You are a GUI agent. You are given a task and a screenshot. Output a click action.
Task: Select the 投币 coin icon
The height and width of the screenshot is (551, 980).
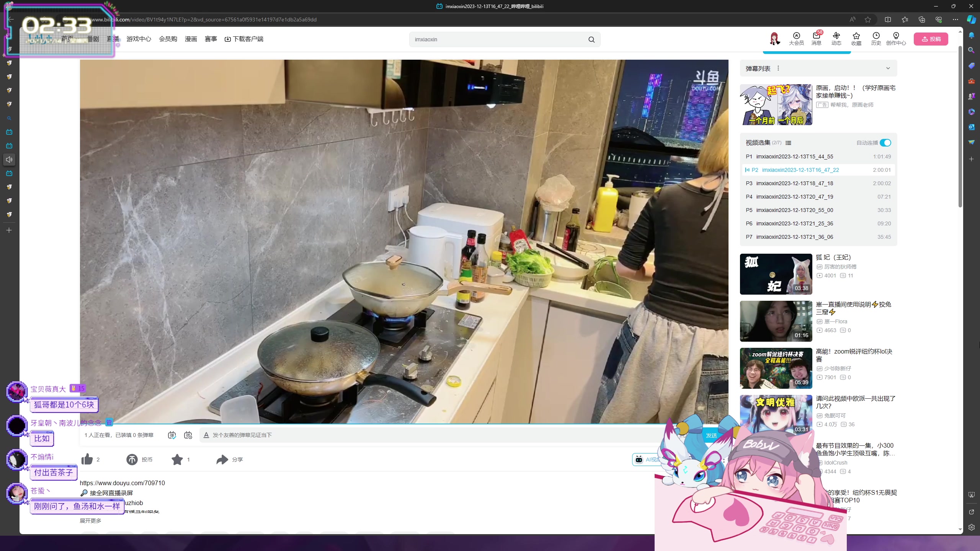point(132,460)
